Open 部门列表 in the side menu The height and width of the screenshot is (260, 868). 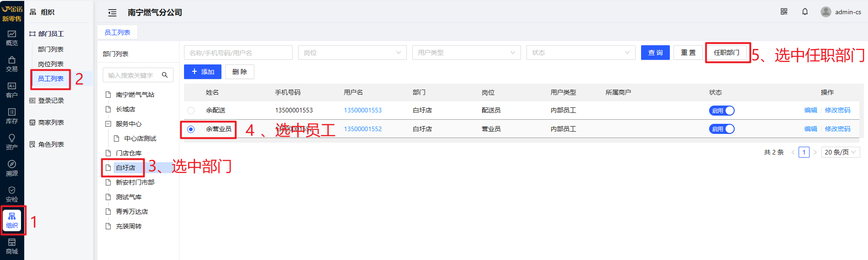tap(51, 49)
